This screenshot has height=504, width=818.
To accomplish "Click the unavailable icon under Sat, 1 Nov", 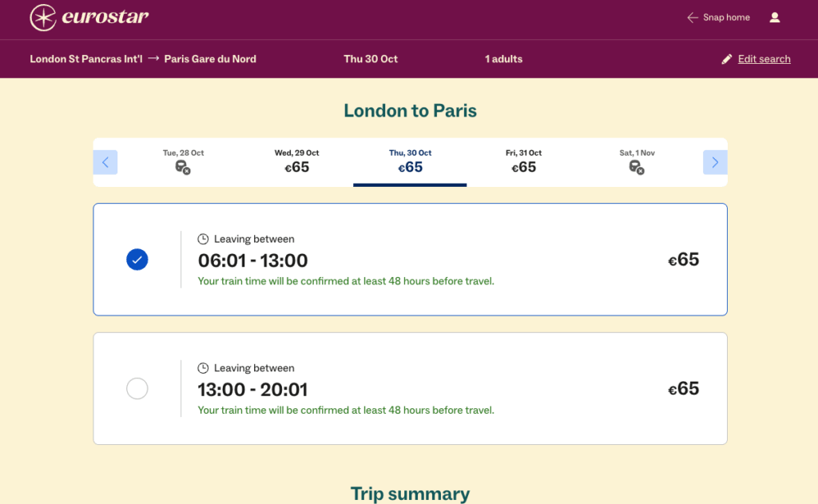I will (x=637, y=167).
